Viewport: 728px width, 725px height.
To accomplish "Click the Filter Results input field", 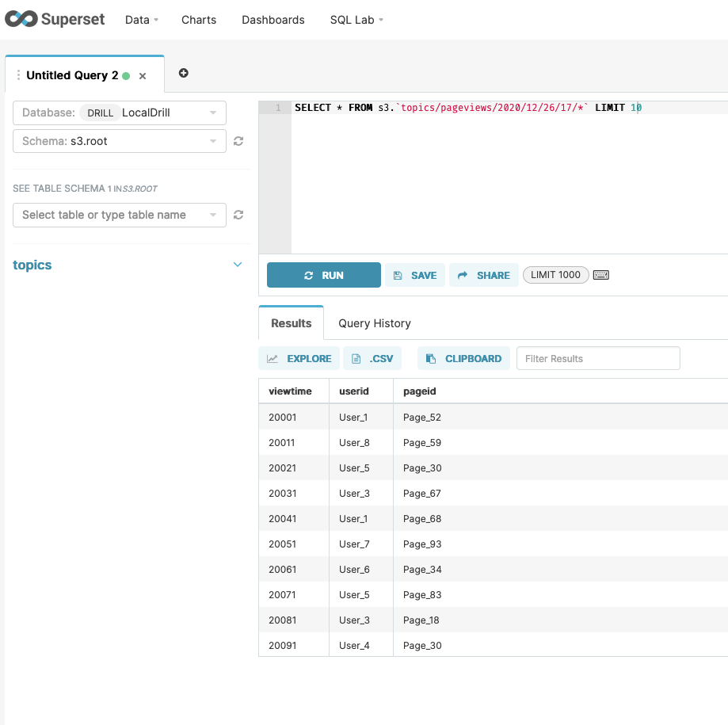I will [598, 359].
